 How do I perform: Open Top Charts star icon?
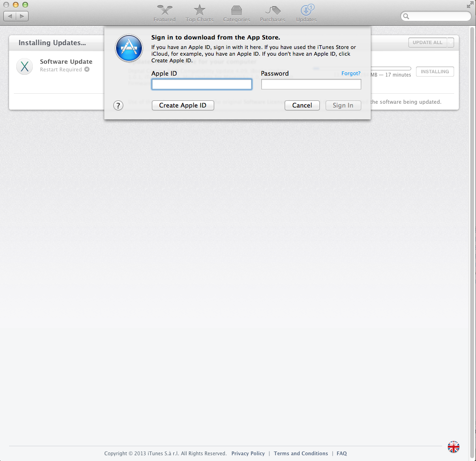coord(199,10)
